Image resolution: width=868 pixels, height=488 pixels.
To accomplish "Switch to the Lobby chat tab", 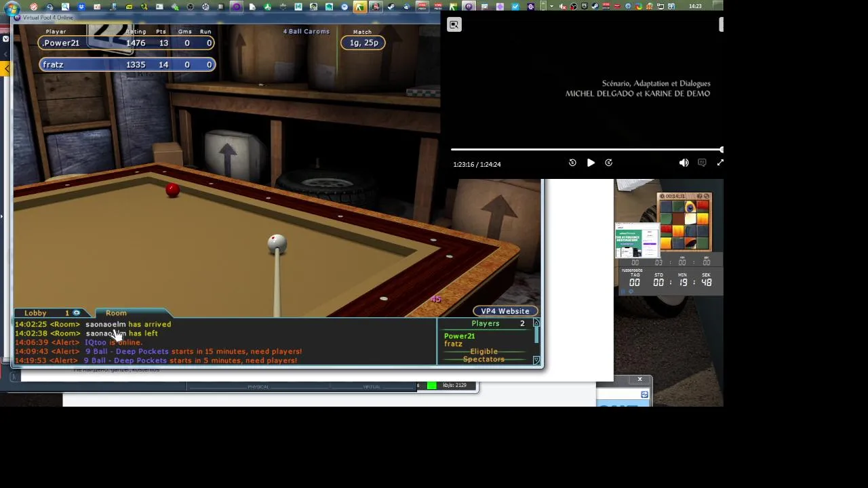I will (x=35, y=313).
